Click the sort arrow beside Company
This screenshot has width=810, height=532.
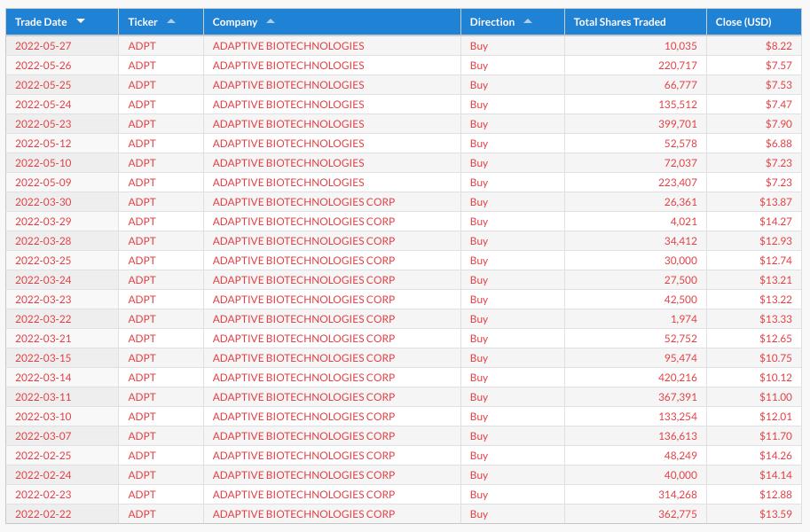(271, 21)
